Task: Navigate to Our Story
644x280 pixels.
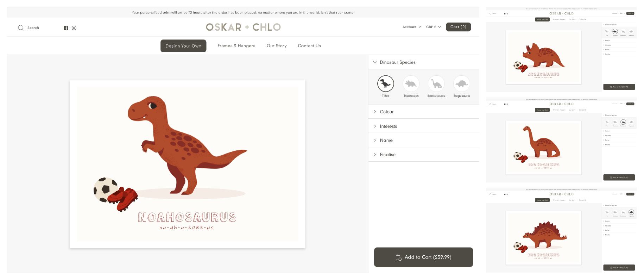Action: point(277,45)
